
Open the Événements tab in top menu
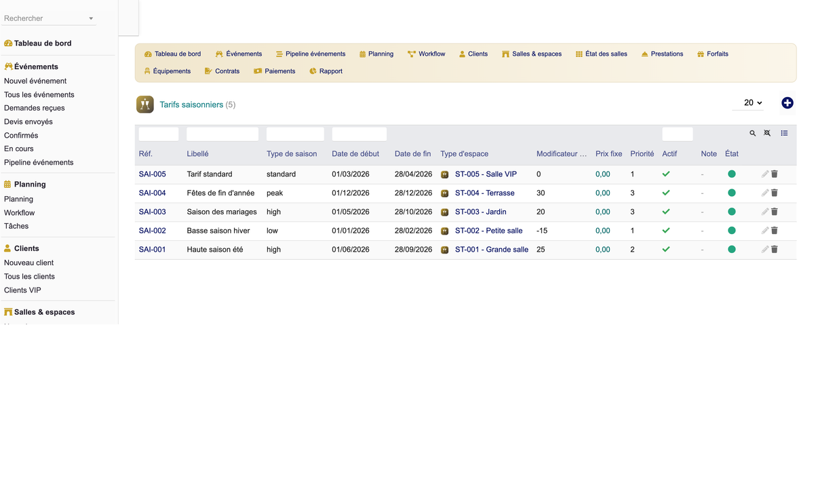(239, 54)
